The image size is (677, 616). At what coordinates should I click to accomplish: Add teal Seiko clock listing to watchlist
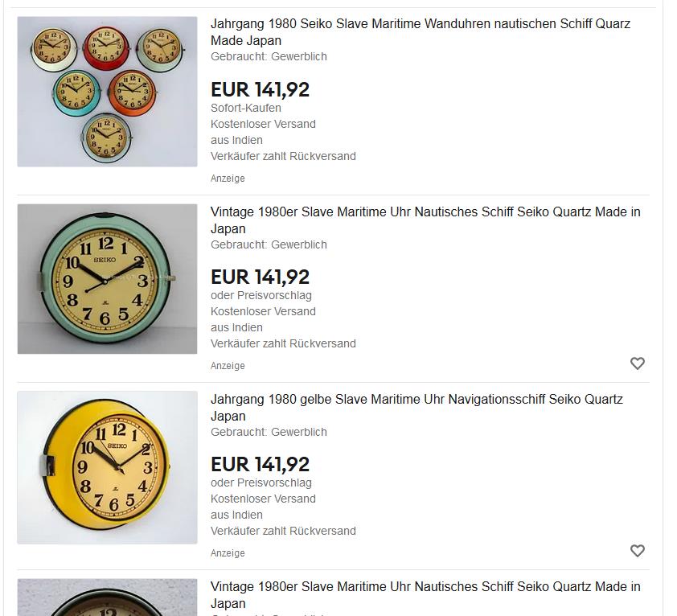[638, 363]
